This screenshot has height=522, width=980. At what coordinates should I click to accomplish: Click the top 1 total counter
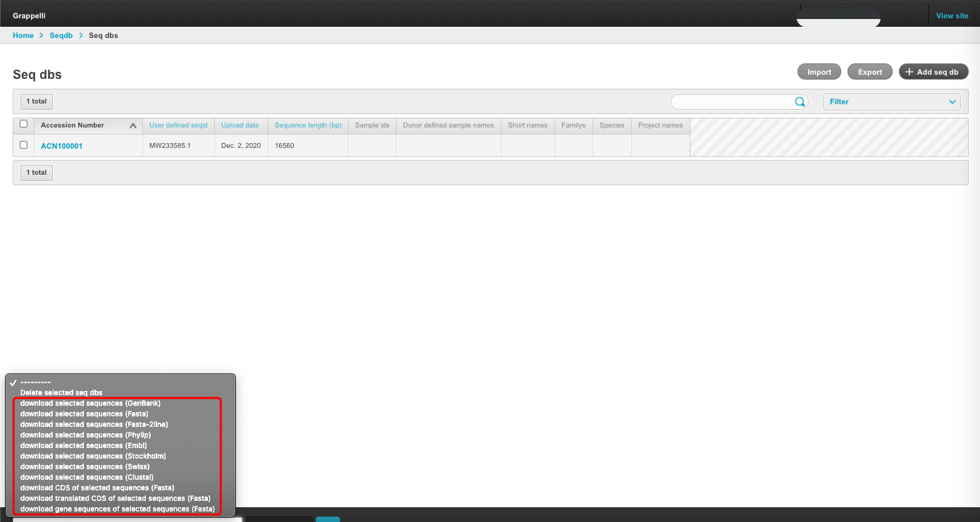tap(37, 101)
